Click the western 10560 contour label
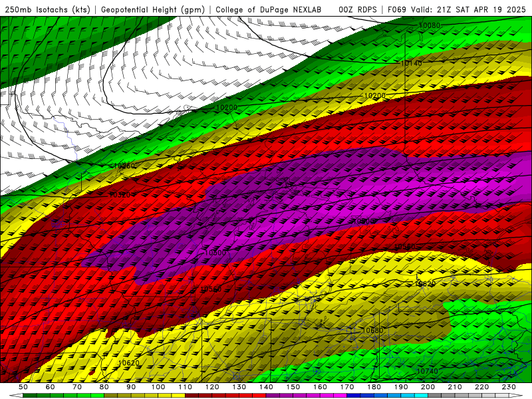 pyautogui.click(x=210, y=289)
